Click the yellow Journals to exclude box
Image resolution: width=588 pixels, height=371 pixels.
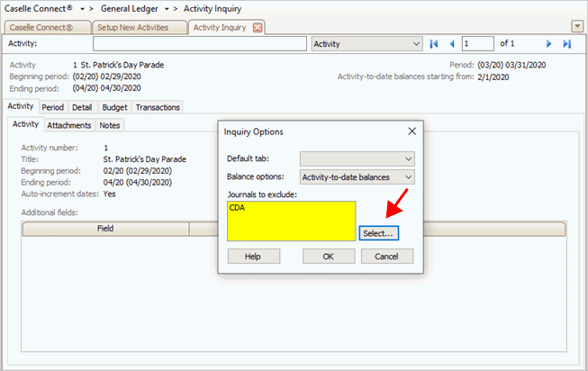click(x=291, y=221)
